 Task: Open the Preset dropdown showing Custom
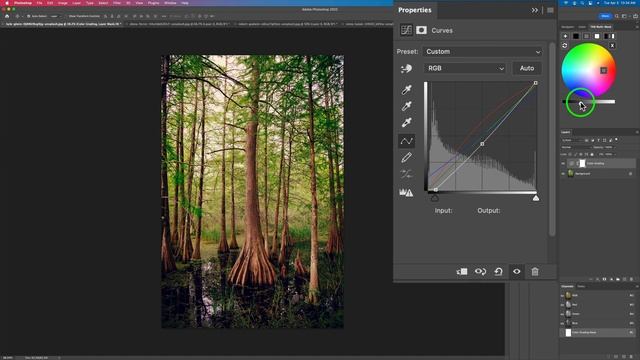click(x=483, y=52)
